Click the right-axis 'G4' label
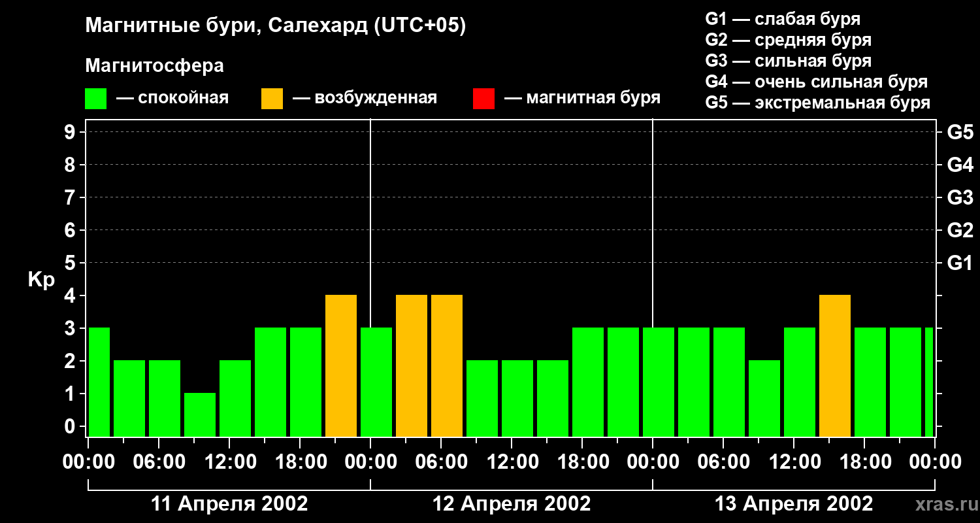This screenshot has width=980, height=523. tap(960, 165)
